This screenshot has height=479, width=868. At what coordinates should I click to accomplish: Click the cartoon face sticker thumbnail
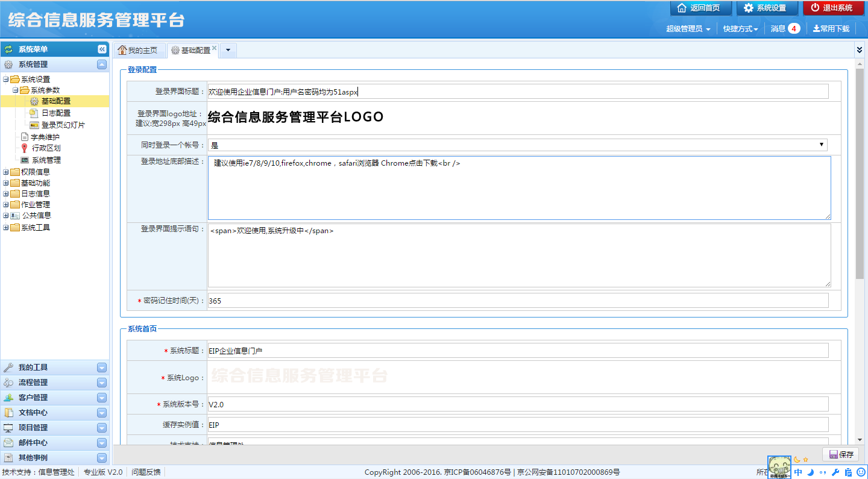click(779, 467)
